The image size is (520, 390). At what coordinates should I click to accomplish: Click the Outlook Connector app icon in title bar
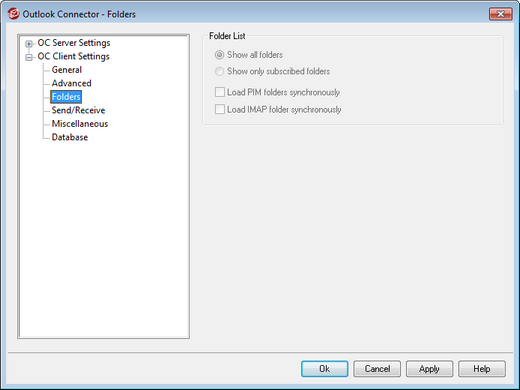click(x=14, y=14)
